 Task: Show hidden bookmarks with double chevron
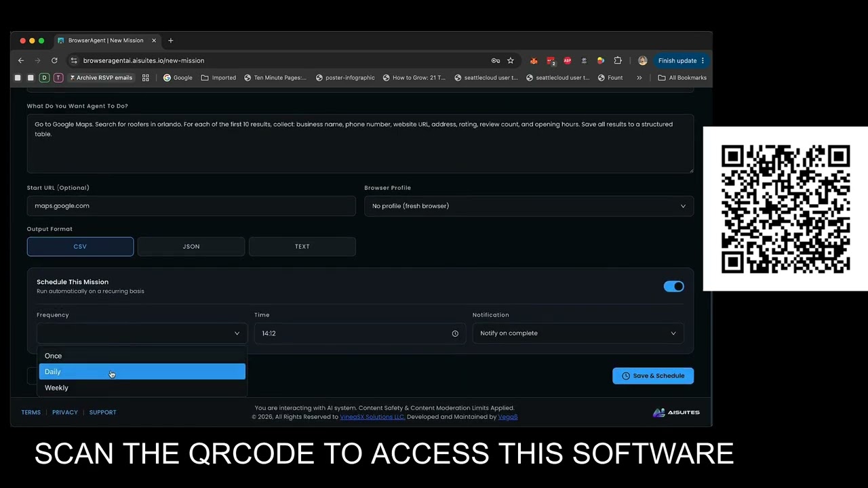pos(639,78)
